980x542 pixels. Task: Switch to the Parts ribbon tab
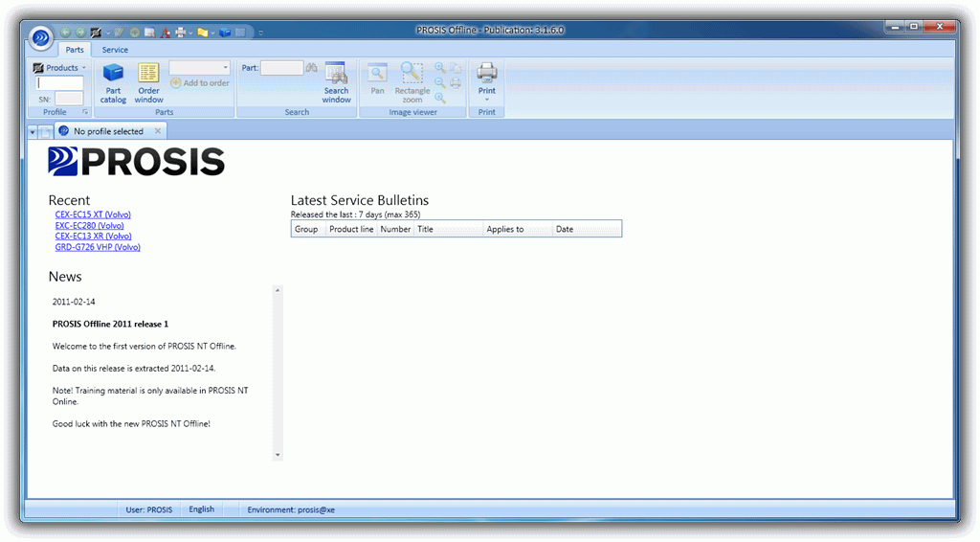pos(75,50)
